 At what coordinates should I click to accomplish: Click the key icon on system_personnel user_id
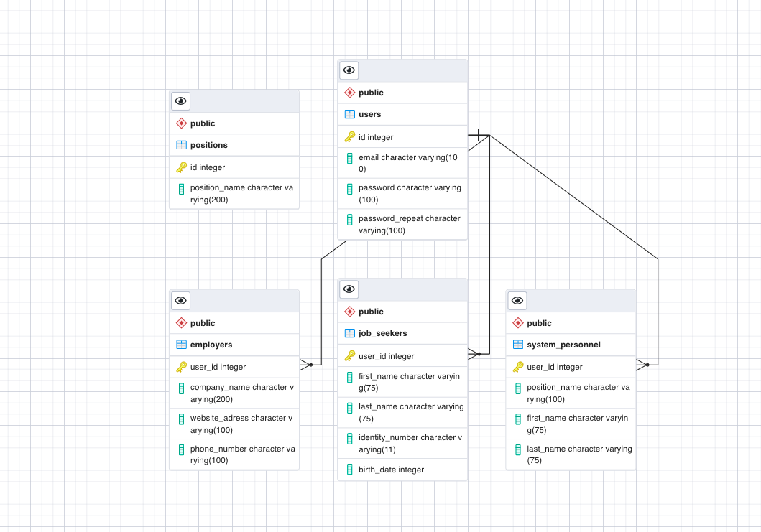tap(519, 367)
